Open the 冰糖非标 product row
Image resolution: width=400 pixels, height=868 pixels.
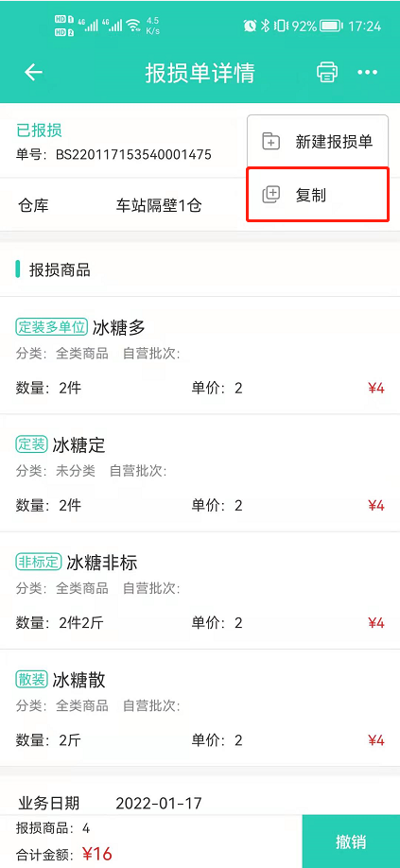pos(200,591)
